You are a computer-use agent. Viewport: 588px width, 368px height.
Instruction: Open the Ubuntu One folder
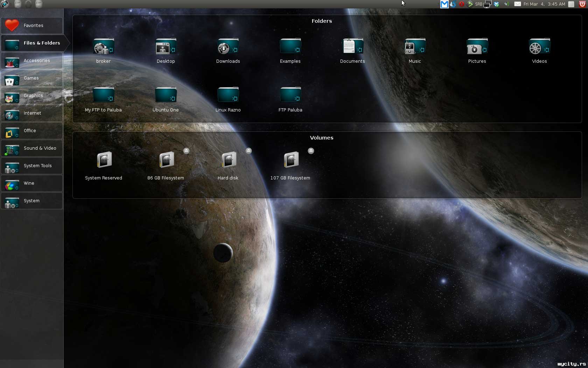166,99
